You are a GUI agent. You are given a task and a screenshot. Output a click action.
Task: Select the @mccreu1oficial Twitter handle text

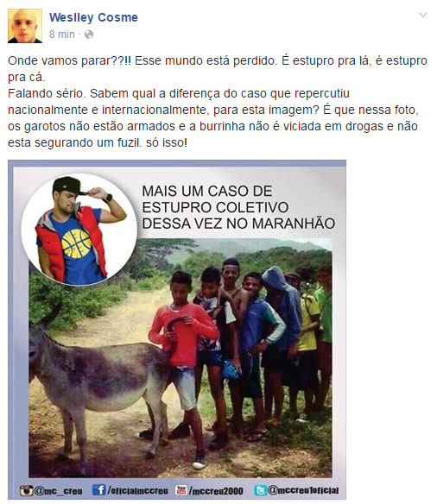click(303, 490)
